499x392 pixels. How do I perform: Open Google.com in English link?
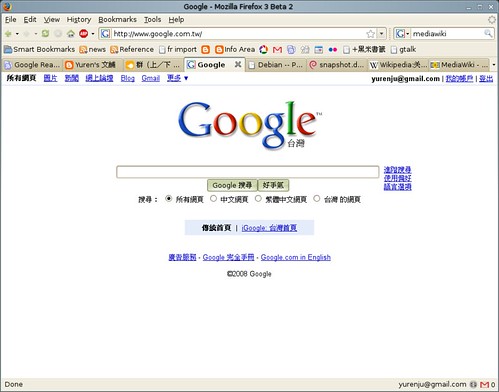pyautogui.click(x=296, y=257)
